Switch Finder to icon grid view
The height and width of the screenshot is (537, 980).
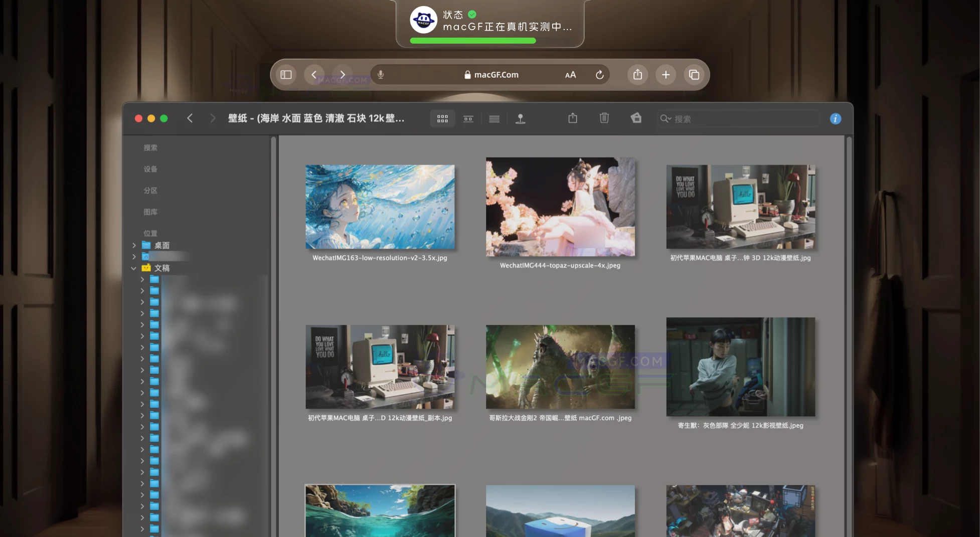(x=442, y=118)
